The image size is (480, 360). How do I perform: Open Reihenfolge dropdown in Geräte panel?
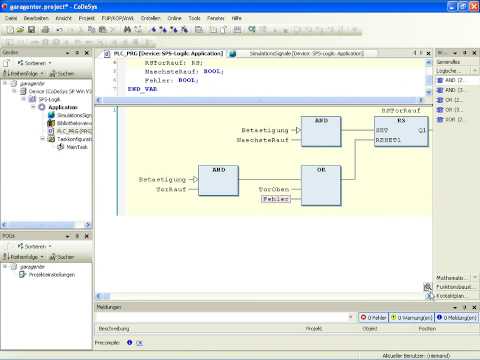pos(23,73)
